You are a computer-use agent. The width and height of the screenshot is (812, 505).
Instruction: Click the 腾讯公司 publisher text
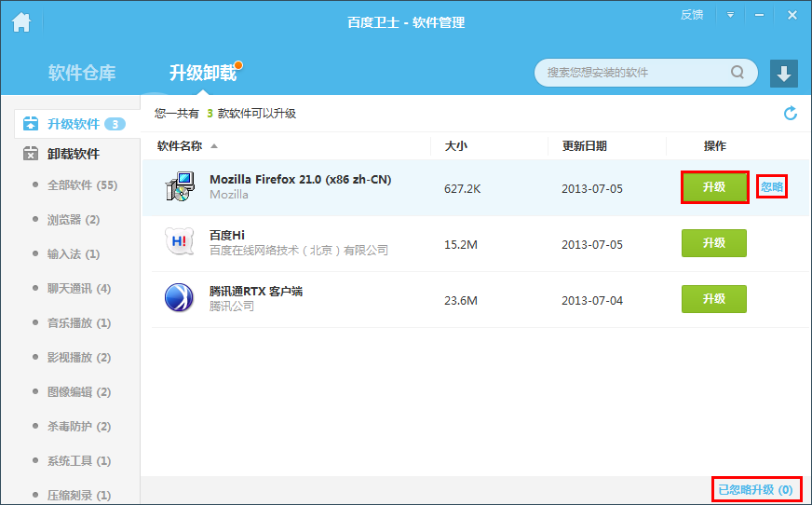coord(232,307)
